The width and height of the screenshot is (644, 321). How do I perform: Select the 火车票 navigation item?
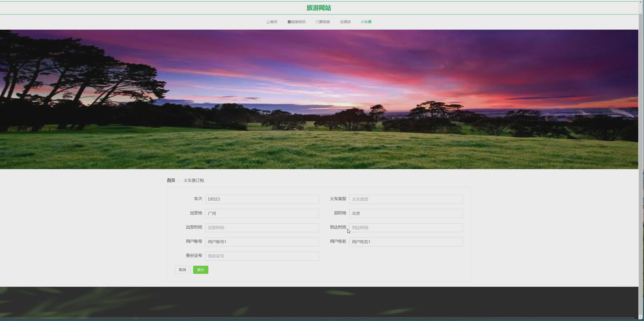coord(366,22)
